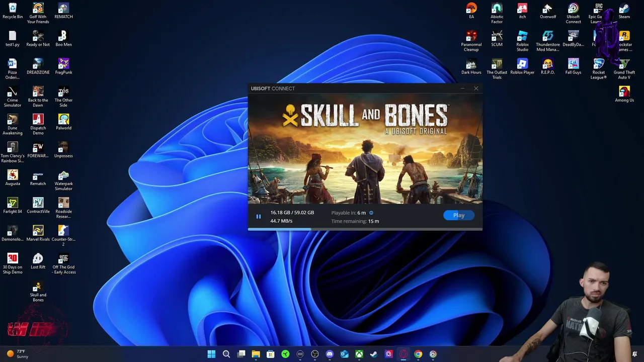Select the Back to the Dawn icon
This screenshot has width=644, height=362.
click(x=38, y=97)
